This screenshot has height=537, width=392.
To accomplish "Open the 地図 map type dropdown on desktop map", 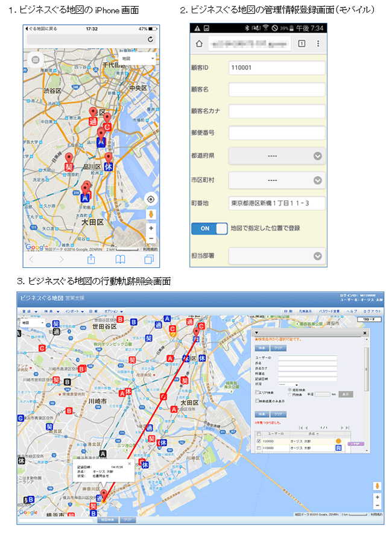I will (x=33, y=323).
